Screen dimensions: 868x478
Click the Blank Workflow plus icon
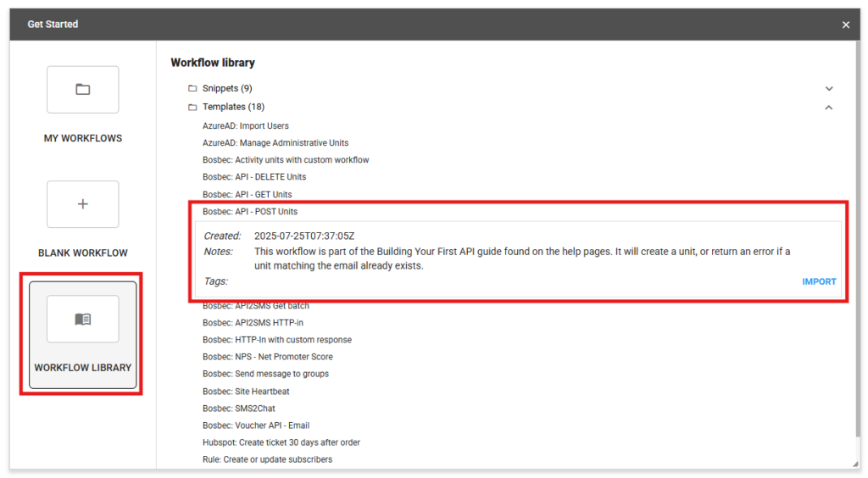click(82, 204)
